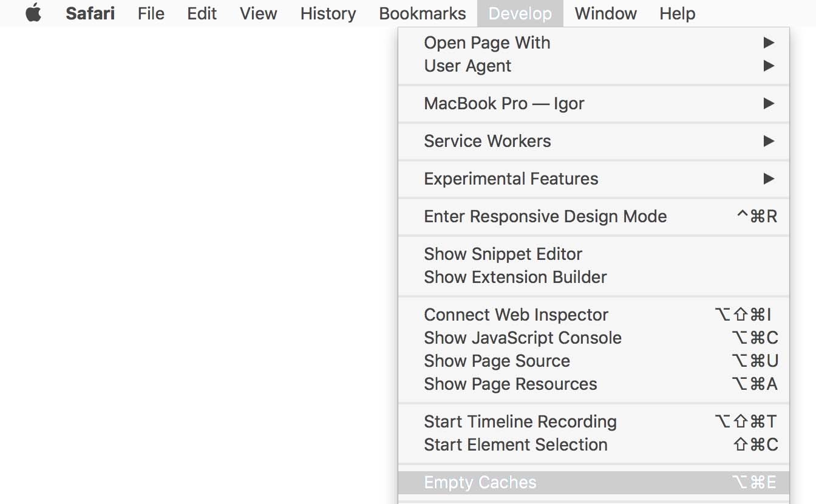
Task: Show the Snippet Editor
Action: (x=503, y=254)
